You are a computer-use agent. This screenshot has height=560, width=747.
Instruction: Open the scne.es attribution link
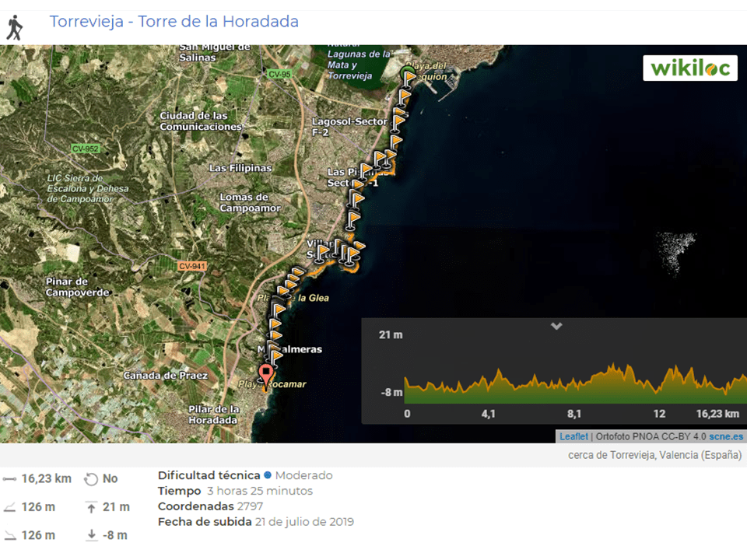point(725,436)
